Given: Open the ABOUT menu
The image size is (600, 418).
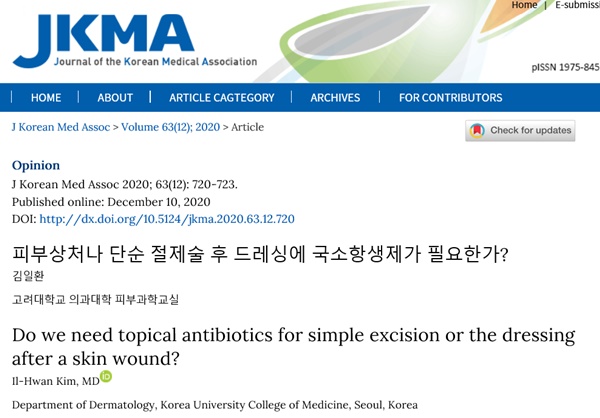Looking at the screenshot, I should point(115,98).
